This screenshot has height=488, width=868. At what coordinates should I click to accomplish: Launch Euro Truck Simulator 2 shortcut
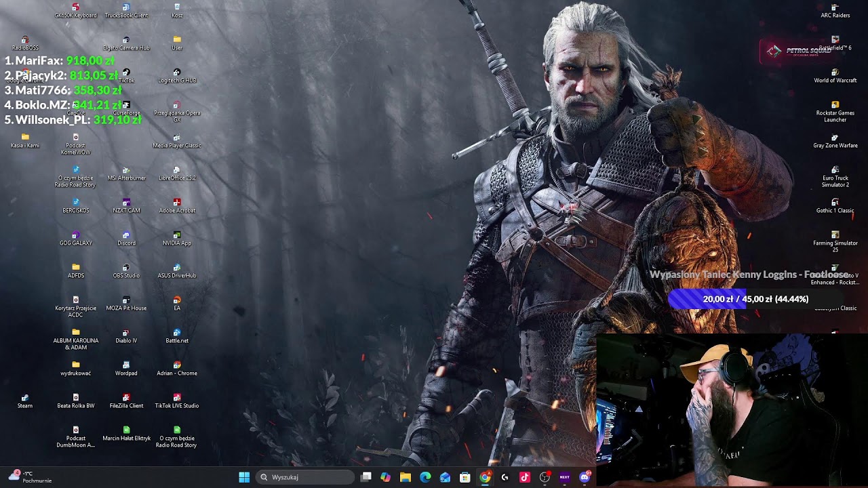pyautogui.click(x=835, y=177)
